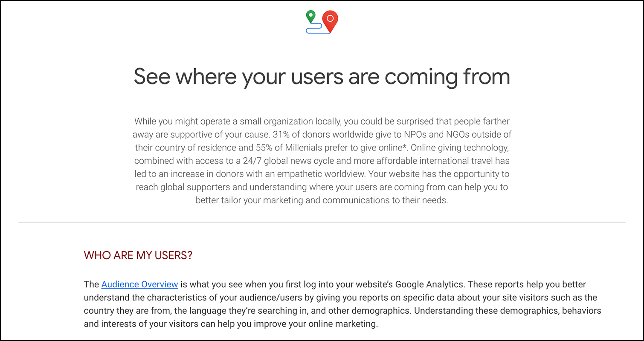Click the 'See where your users are coming from' heading
644x341 pixels.
[322, 76]
